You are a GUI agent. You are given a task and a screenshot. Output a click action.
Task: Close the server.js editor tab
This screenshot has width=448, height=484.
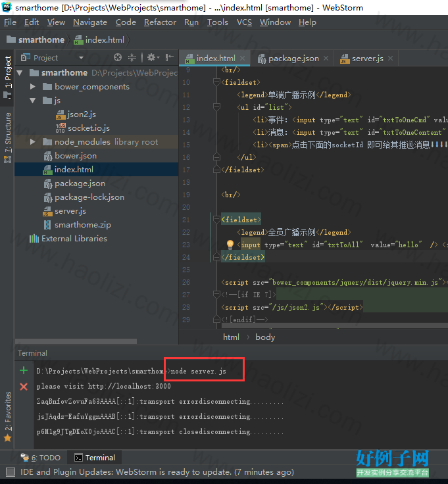click(x=390, y=58)
